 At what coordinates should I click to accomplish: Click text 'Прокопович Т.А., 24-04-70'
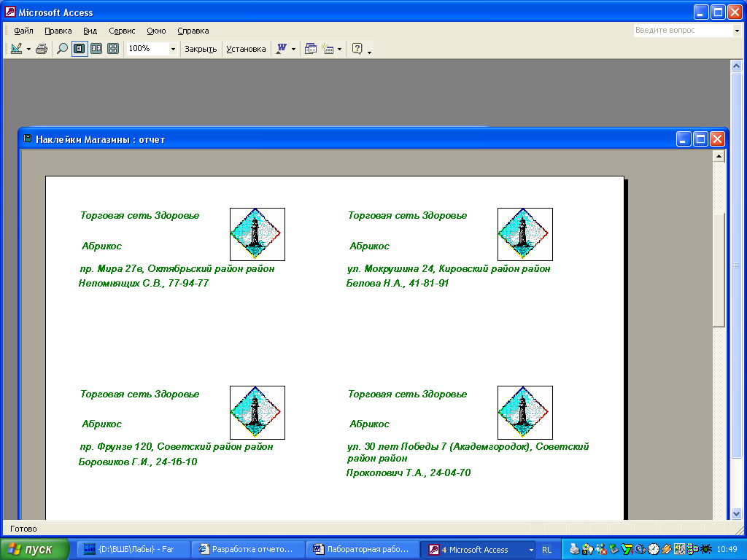[409, 472]
